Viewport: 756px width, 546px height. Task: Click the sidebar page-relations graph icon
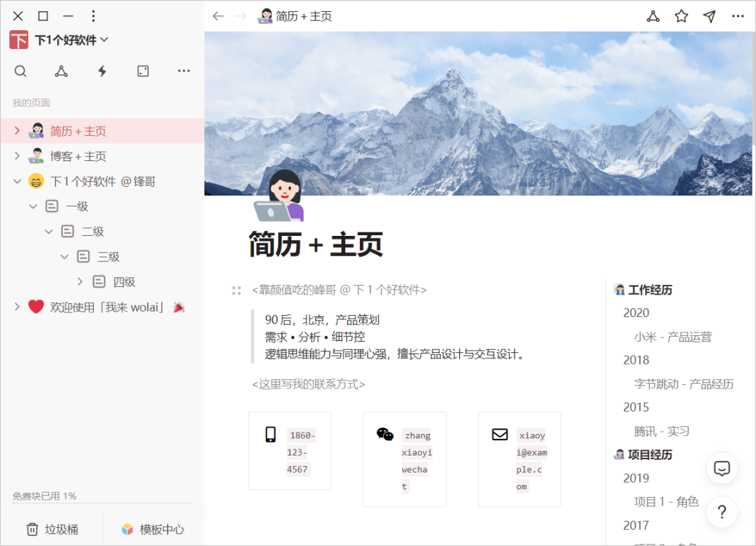(x=61, y=71)
